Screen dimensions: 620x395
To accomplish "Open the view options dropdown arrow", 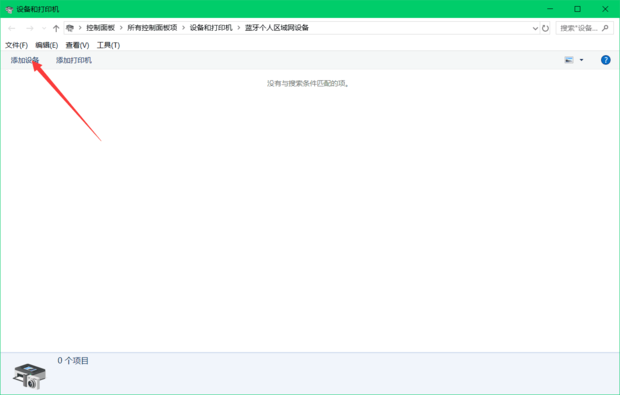I will [581, 60].
